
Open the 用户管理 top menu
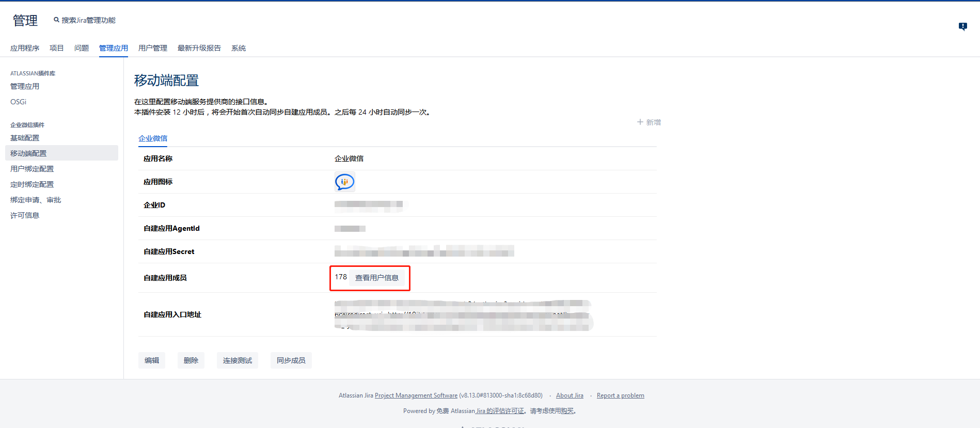(x=152, y=48)
